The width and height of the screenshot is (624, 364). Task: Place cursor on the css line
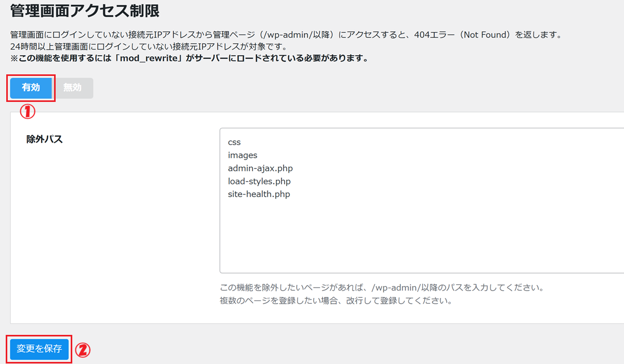234,142
